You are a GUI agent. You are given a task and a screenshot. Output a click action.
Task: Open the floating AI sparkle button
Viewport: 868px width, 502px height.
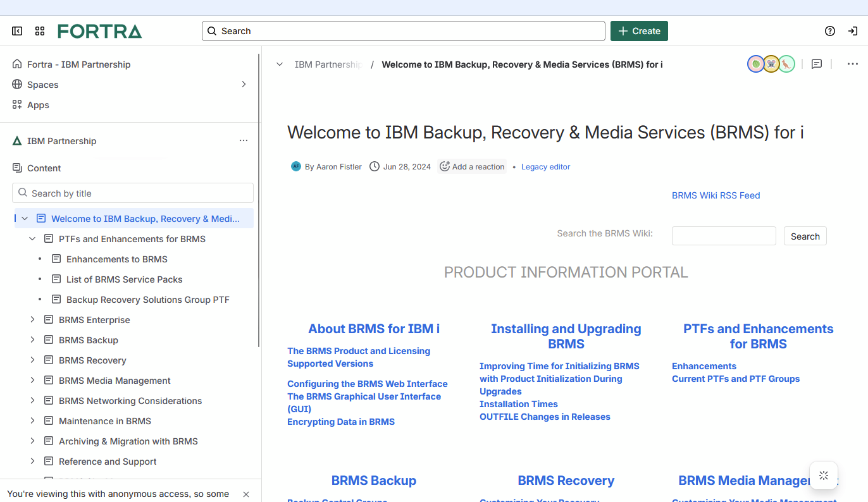click(x=823, y=475)
